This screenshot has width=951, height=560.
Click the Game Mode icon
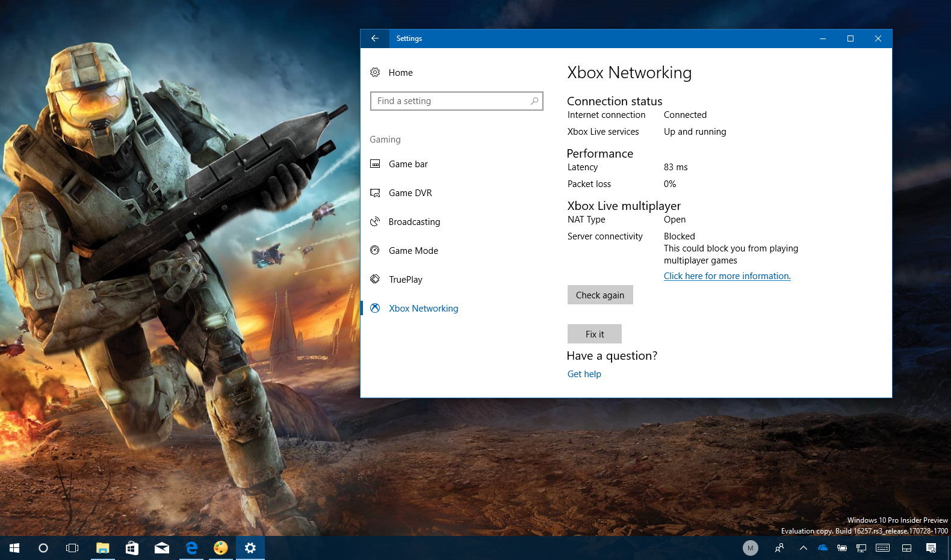[x=375, y=250]
